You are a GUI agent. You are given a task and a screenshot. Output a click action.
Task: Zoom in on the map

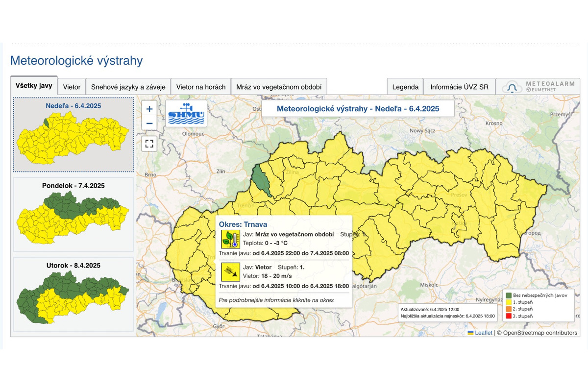pyautogui.click(x=149, y=109)
